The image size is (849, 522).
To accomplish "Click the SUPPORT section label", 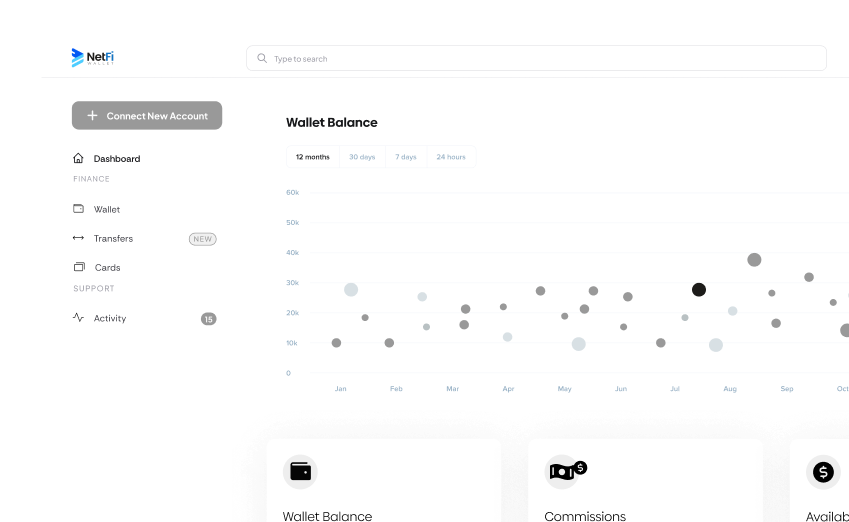I will tap(94, 289).
